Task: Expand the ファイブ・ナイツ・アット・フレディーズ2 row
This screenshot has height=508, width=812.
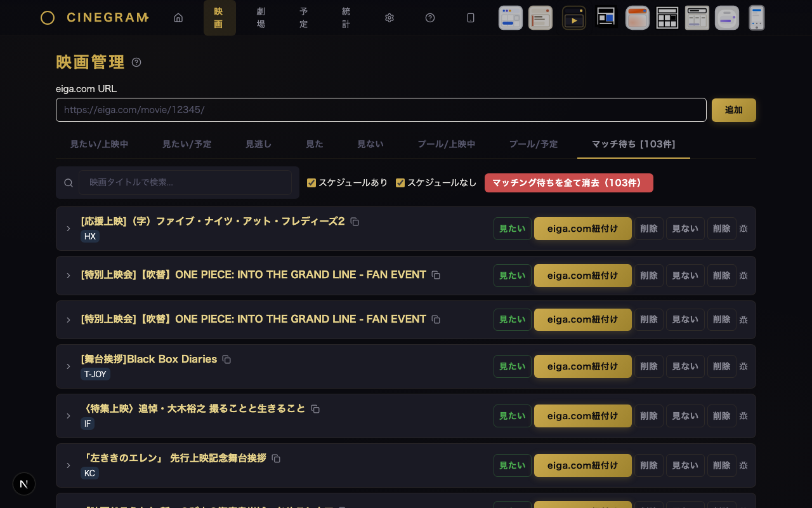Action: [69, 229]
